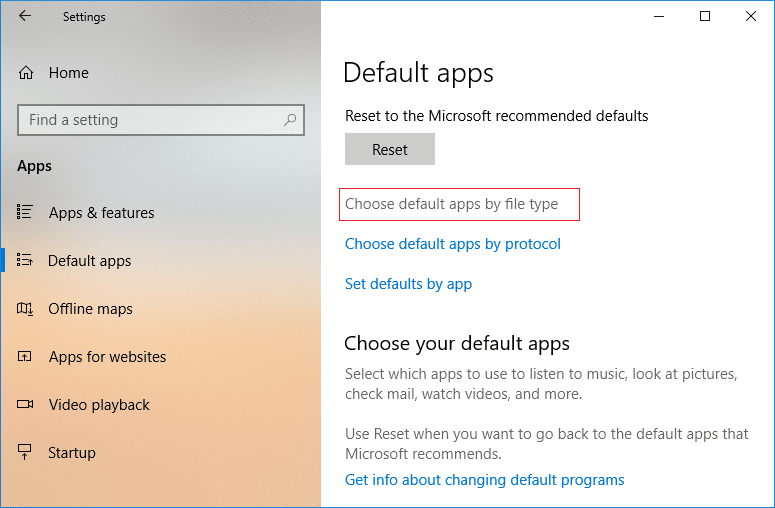Click the Video playback camera icon
This screenshot has width=775, height=508.
(25, 405)
